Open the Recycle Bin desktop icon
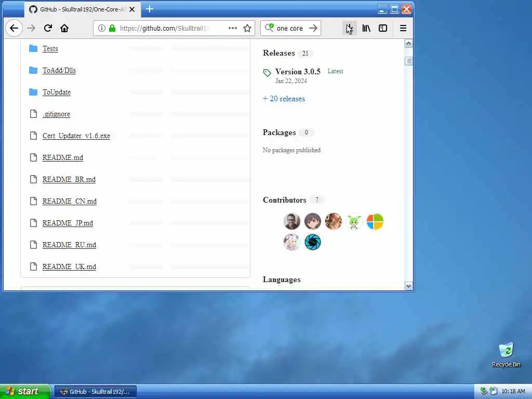Screen dimensions: 532x399 pyautogui.click(x=506, y=354)
